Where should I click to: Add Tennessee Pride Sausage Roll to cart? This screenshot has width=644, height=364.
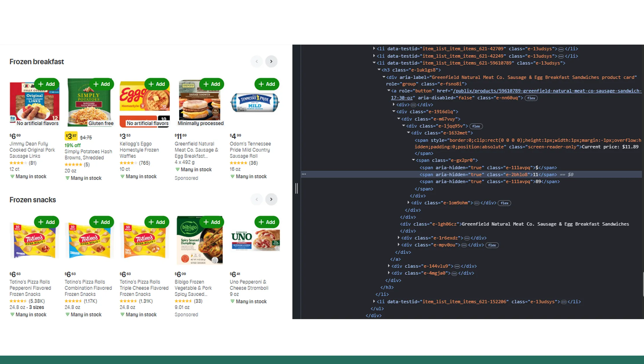(267, 84)
